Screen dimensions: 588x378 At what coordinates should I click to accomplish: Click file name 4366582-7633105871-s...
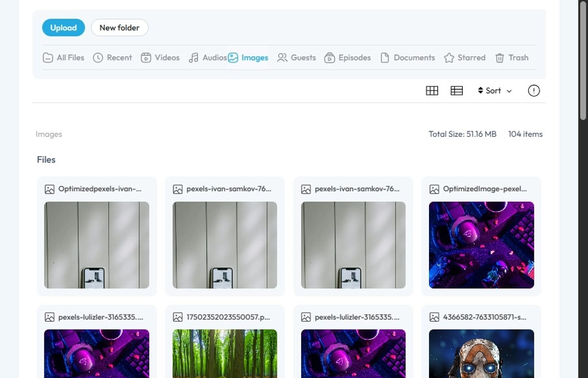tap(484, 317)
